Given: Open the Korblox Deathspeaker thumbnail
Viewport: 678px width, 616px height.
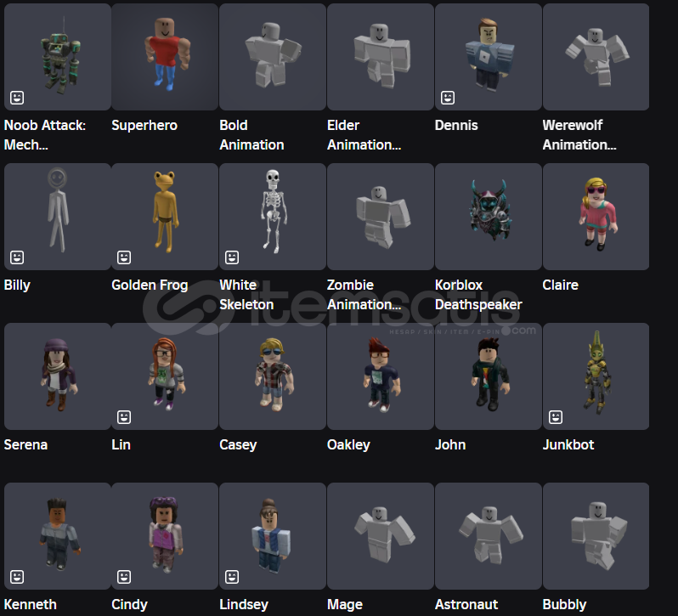Looking at the screenshot, I should pyautogui.click(x=489, y=217).
